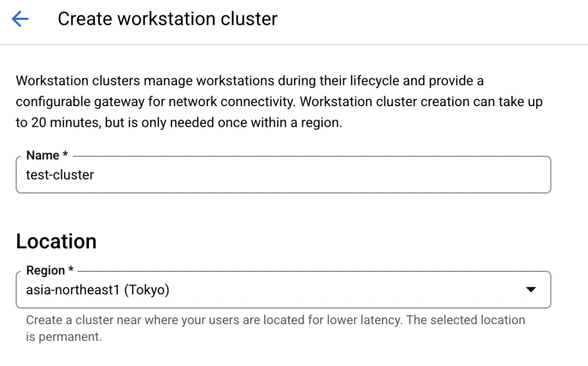Screen dimensions: 588x366
Task: Click the 'Create workstation cluster' page title
Action: [x=167, y=19]
